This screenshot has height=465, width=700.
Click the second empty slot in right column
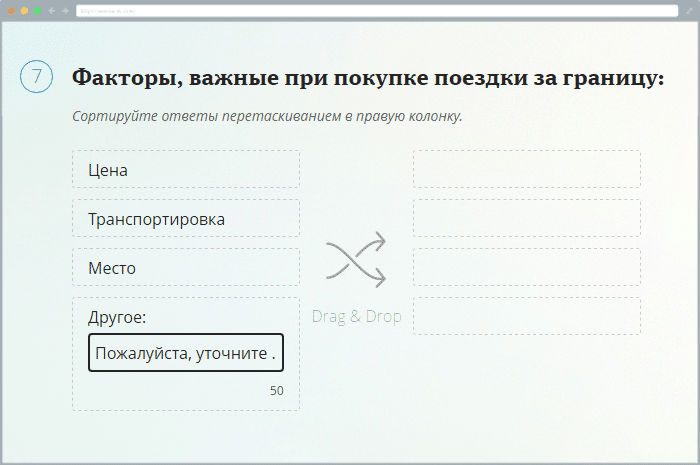[527, 218]
